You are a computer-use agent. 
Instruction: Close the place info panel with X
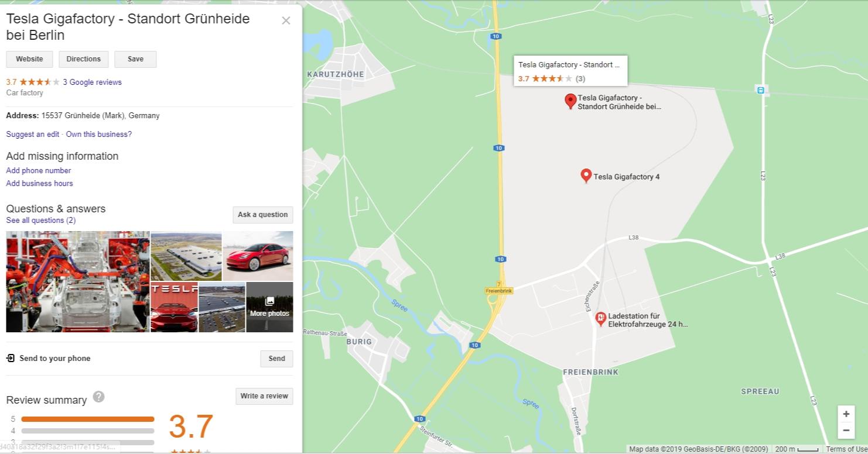tap(286, 20)
